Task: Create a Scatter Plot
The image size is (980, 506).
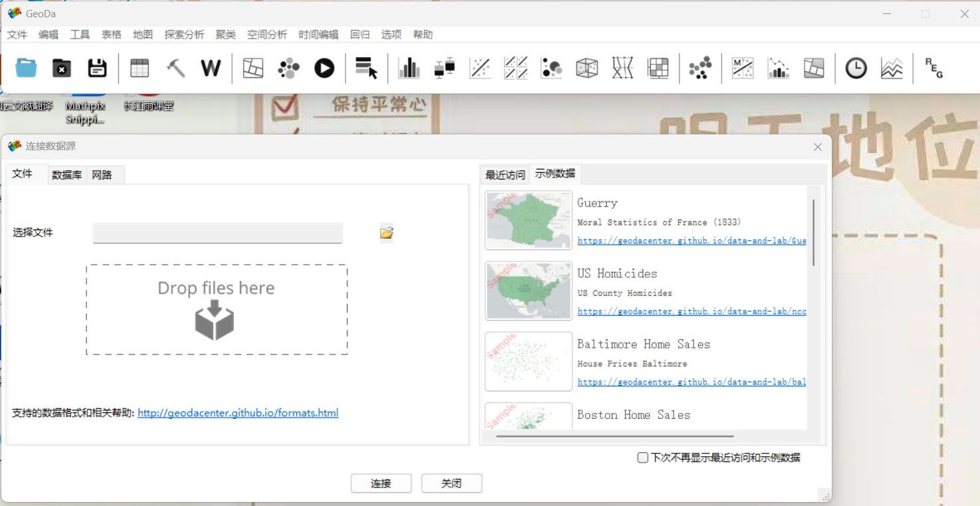Action: [x=480, y=67]
